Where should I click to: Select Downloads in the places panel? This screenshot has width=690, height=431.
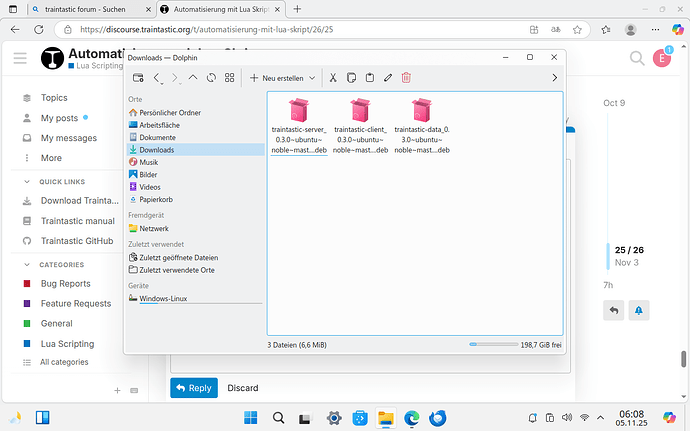click(156, 149)
